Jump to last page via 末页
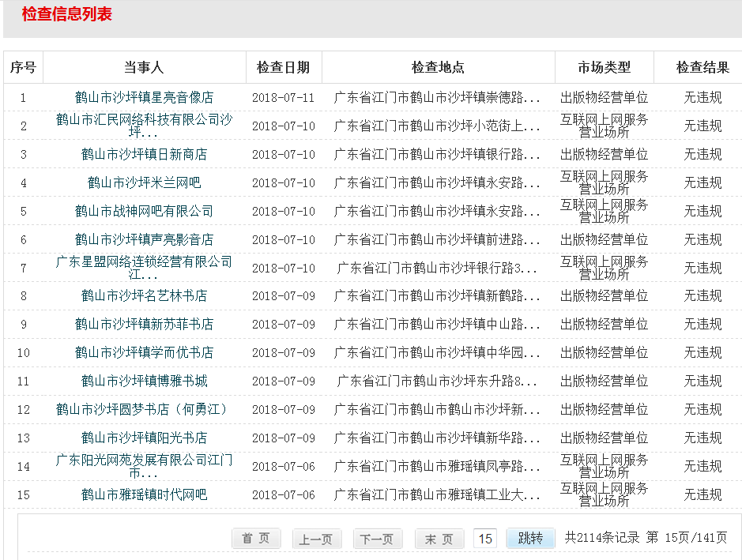The image size is (742, 560). (x=439, y=539)
